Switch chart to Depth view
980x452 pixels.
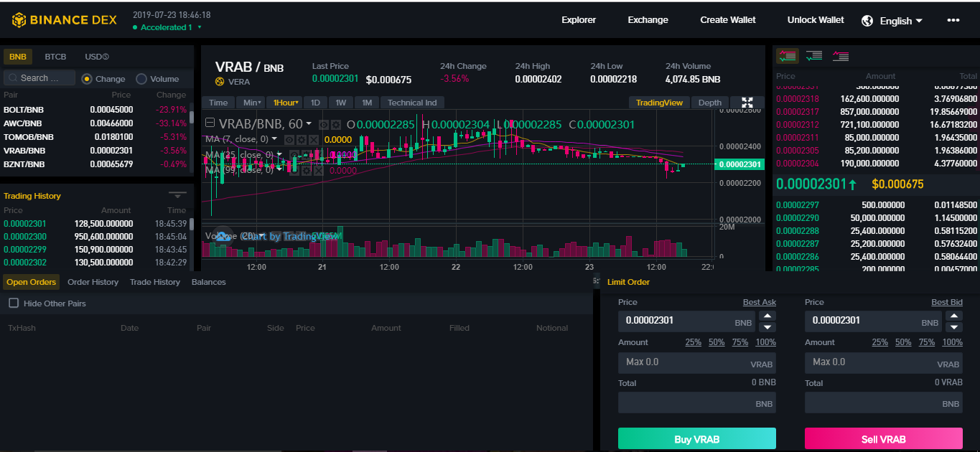(710, 103)
